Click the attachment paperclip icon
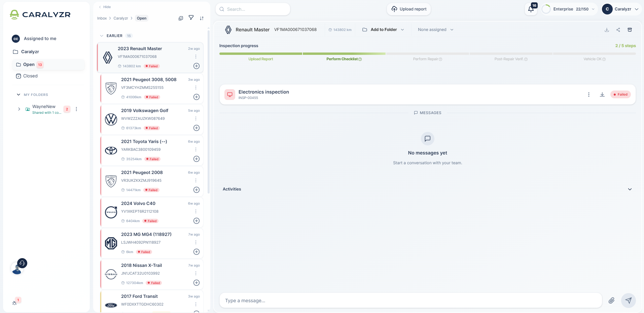This screenshot has width=644, height=313. click(611, 301)
